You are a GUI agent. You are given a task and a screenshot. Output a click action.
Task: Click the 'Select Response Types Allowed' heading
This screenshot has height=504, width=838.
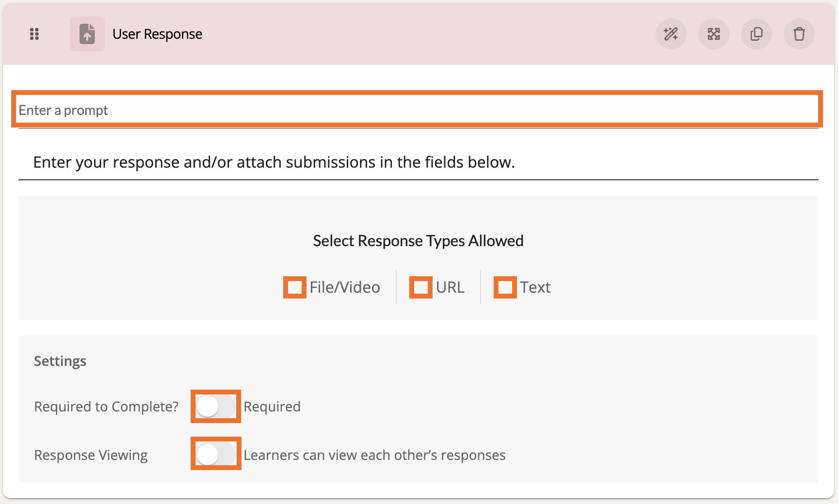[x=418, y=241]
